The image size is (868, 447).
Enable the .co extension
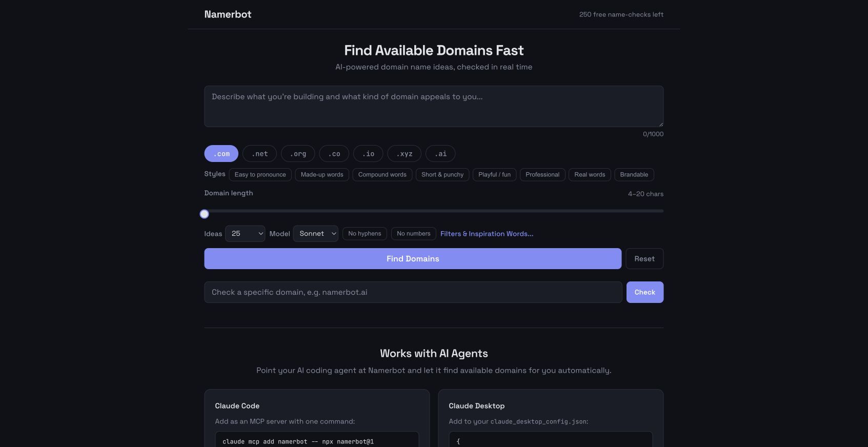(x=334, y=154)
